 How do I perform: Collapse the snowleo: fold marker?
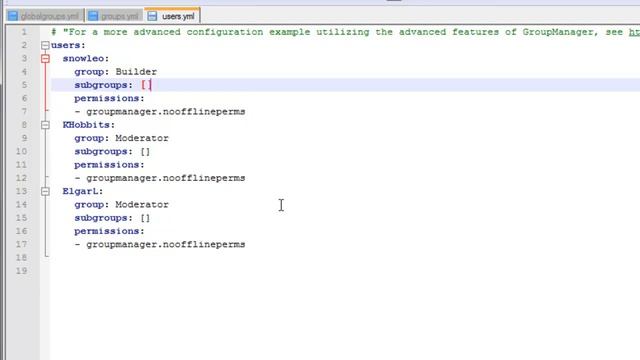pos(45,59)
